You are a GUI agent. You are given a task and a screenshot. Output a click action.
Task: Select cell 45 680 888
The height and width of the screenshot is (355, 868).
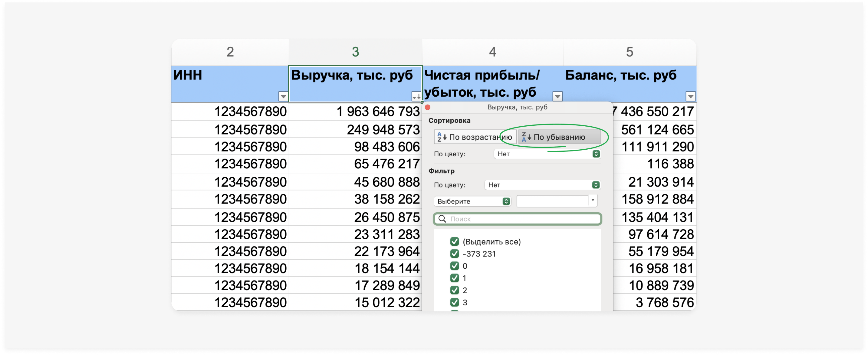356,182
